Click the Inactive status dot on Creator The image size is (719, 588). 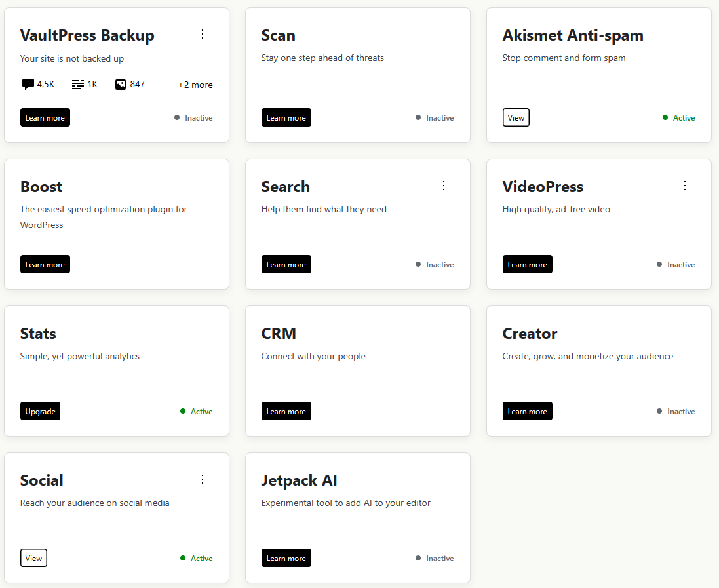[x=661, y=411]
